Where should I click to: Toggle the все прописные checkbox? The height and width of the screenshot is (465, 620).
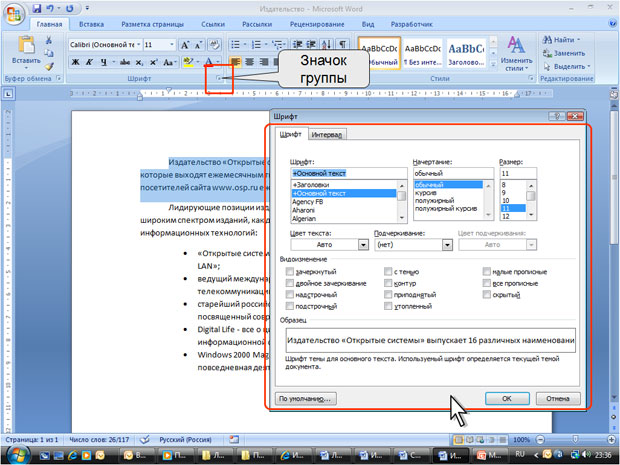[x=486, y=283]
